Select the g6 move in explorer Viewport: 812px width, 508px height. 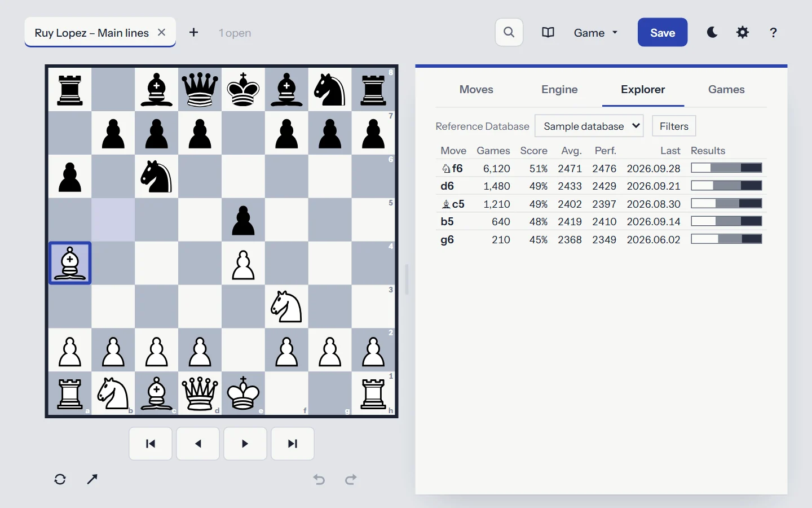[601, 239]
